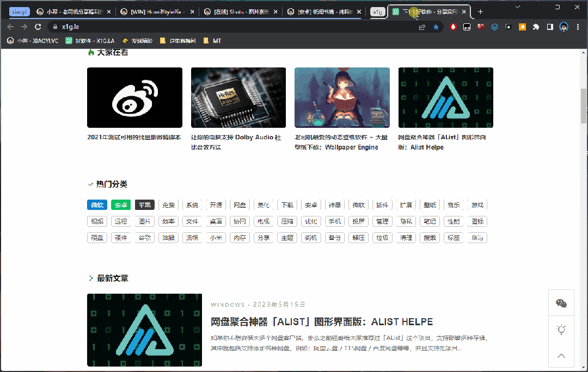Open the MT bookmark folder

point(212,41)
